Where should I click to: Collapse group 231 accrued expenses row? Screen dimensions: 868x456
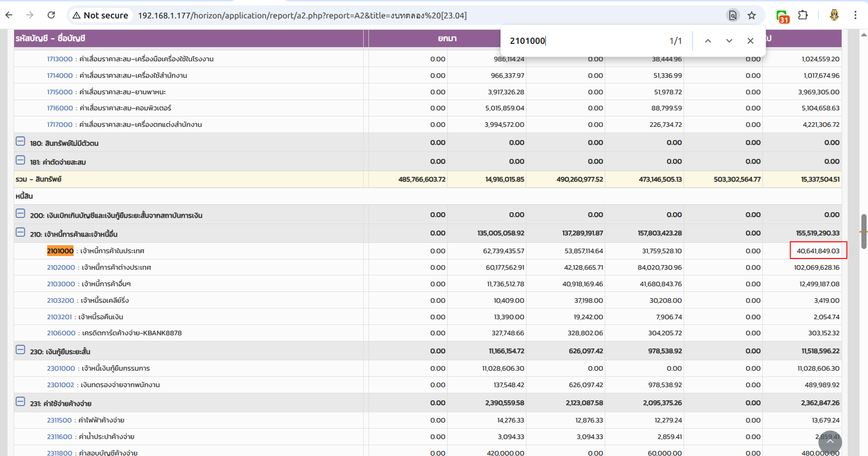pyautogui.click(x=20, y=402)
